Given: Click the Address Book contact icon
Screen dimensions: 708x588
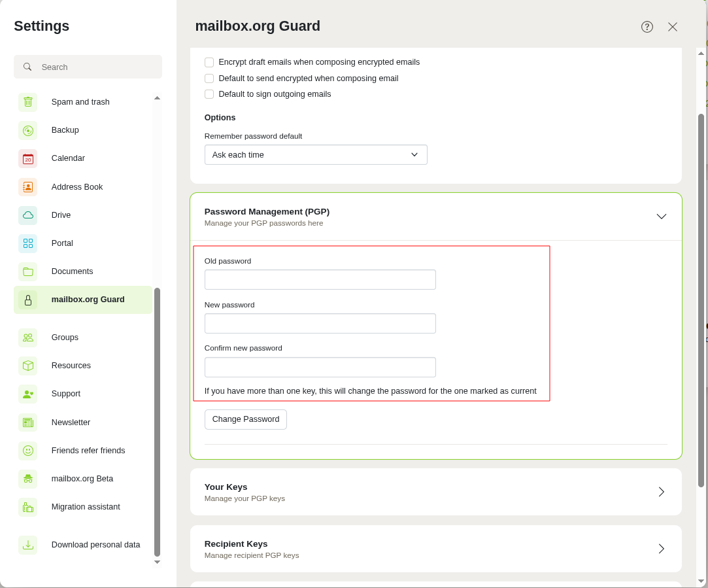Looking at the screenshot, I should pos(28,187).
